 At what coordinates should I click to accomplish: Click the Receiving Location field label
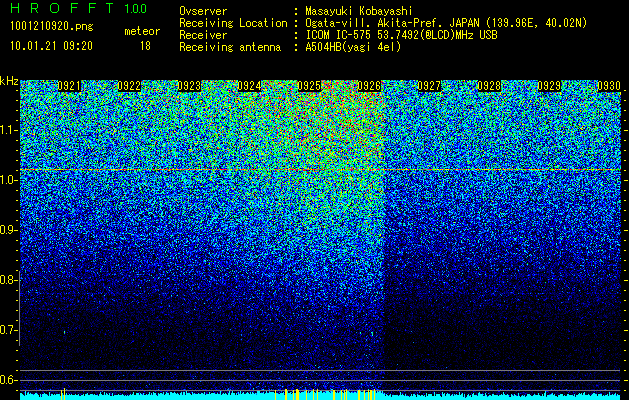pos(233,23)
